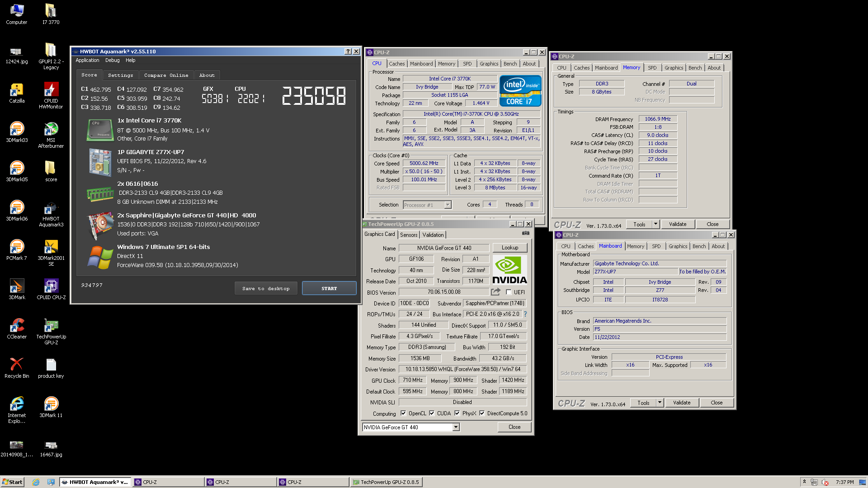868x488 pixels.
Task: Click the bus interface question mark
Action: [x=525, y=314]
